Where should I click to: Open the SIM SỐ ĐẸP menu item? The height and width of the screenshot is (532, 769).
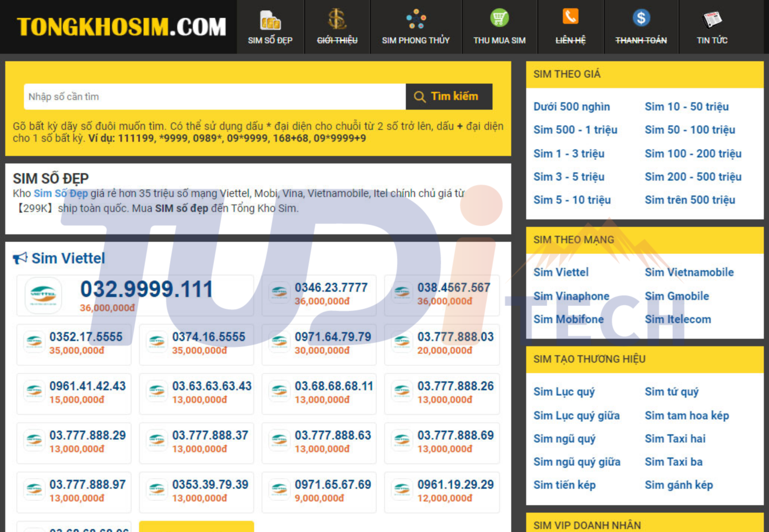[270, 27]
